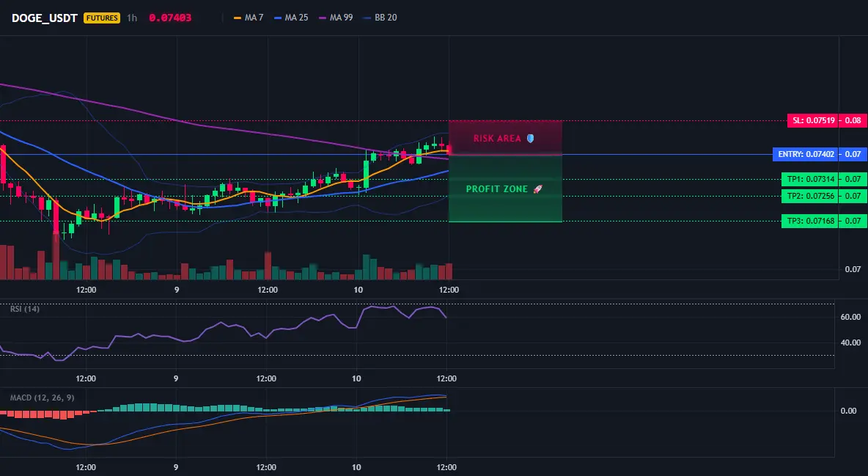Click the RISK AREA label

497,139
